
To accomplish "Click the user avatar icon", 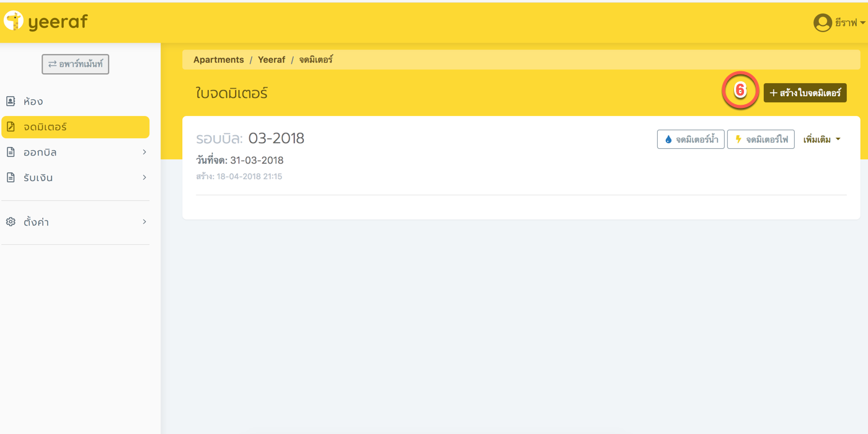I will click(x=822, y=23).
